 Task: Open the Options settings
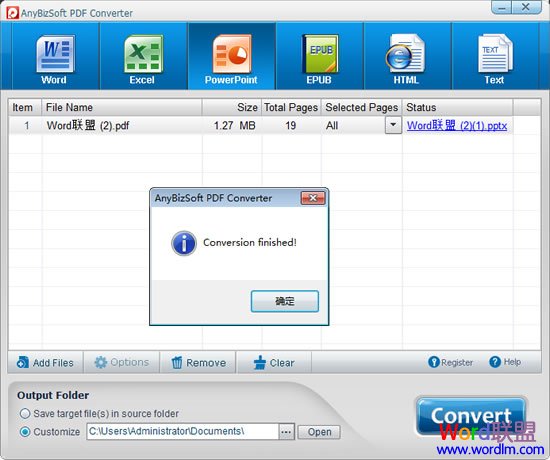coord(122,362)
